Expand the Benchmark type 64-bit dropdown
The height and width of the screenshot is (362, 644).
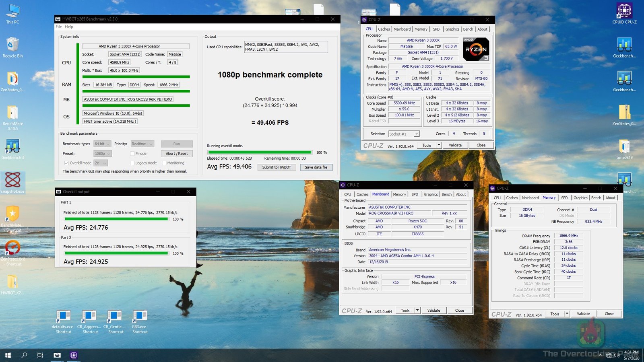click(x=102, y=144)
